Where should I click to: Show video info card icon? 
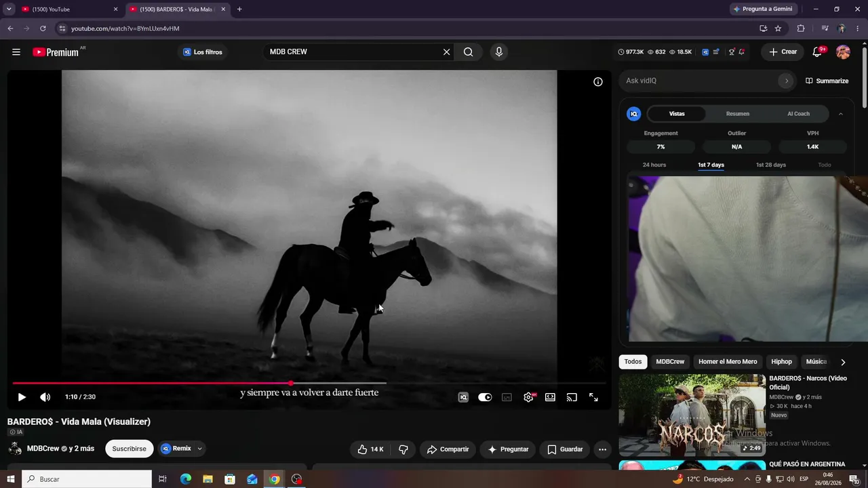[598, 82]
